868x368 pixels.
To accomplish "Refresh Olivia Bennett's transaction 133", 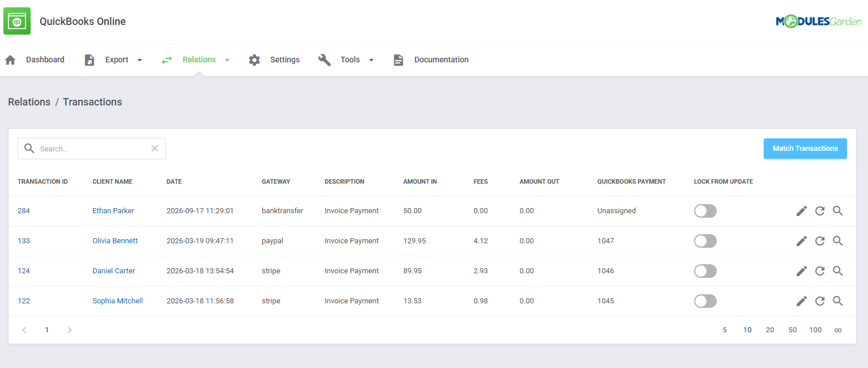I will tap(820, 241).
